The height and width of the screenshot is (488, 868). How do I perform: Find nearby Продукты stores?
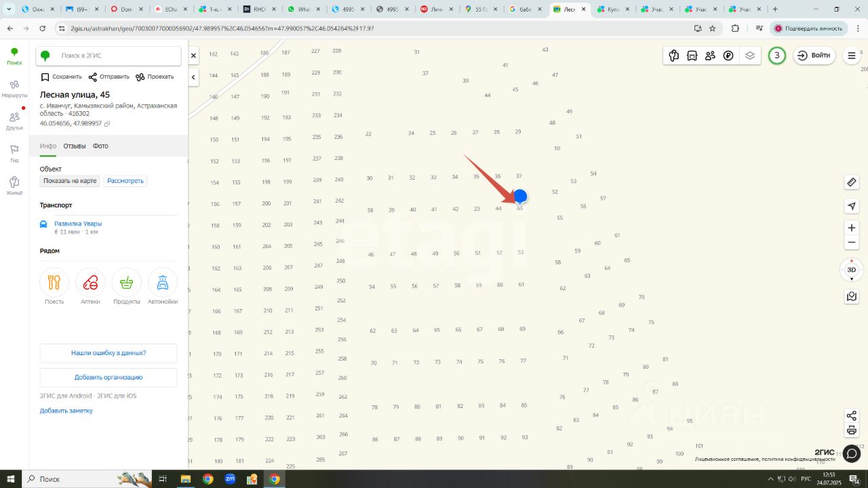click(x=127, y=287)
